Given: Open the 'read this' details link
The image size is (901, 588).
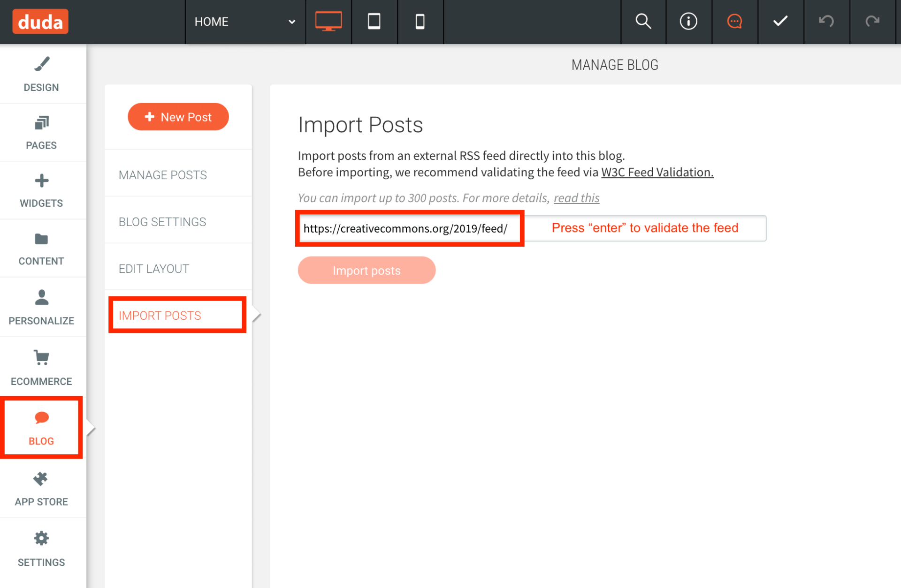Looking at the screenshot, I should tap(576, 198).
